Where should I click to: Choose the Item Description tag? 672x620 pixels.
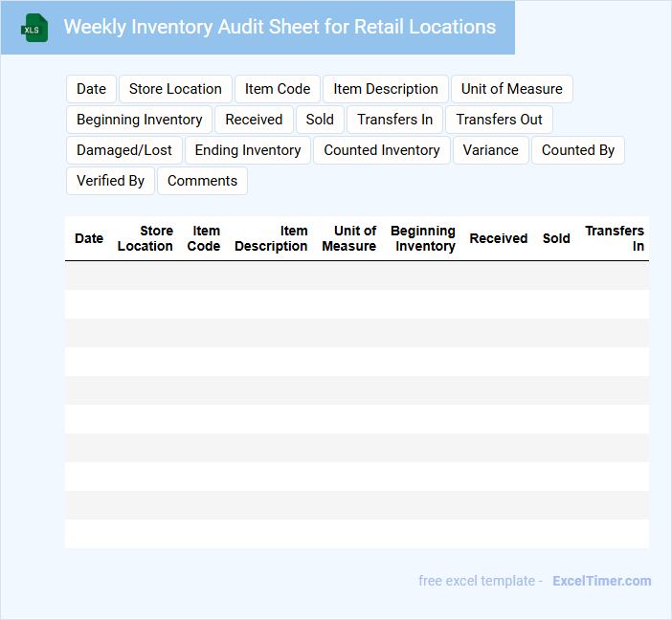tap(386, 89)
